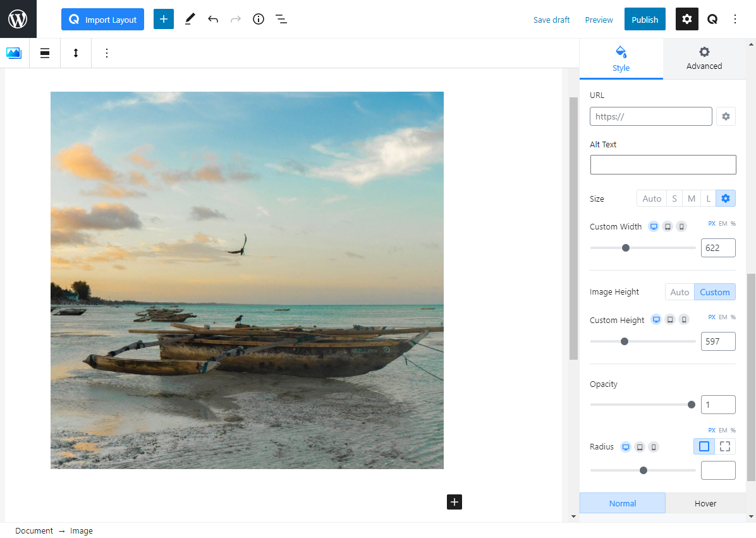Choose EM unit for Custom Height
This screenshot has height=538, width=756.
722,317
